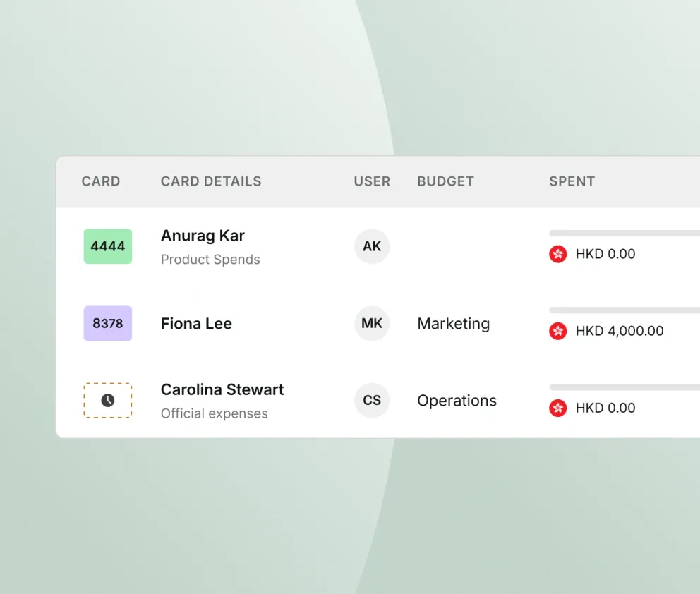Select the Carolina Stewart card name
The image size is (700, 594).
point(222,389)
